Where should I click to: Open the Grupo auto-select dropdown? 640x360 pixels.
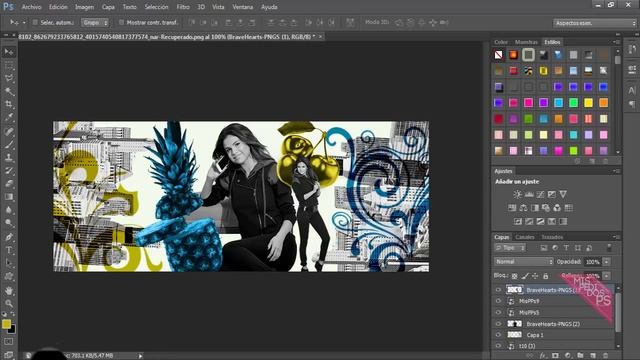click(95, 22)
